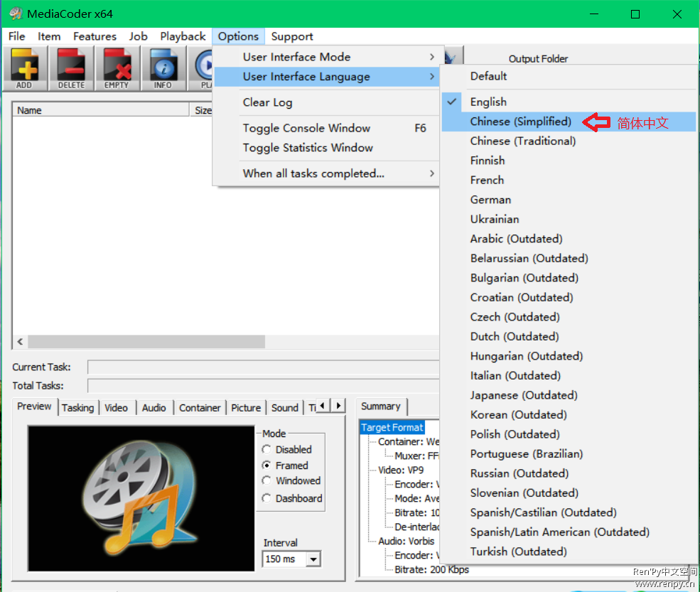Select Chinese (Simplified) language
This screenshot has height=592, width=700.
point(569,122)
